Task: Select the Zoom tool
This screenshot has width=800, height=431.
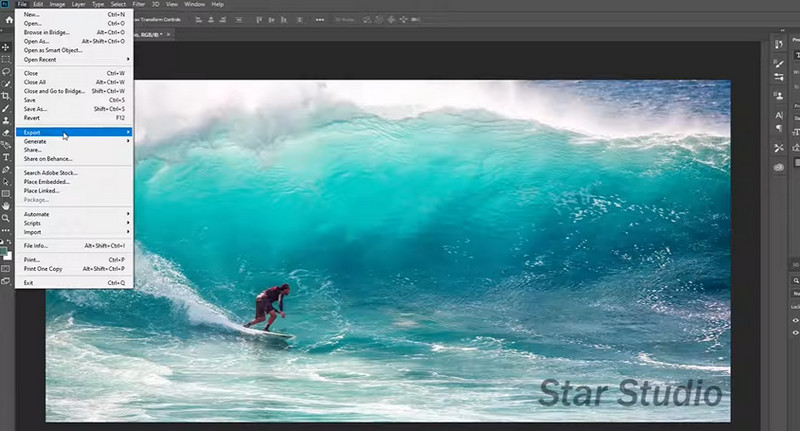Action: [x=6, y=218]
